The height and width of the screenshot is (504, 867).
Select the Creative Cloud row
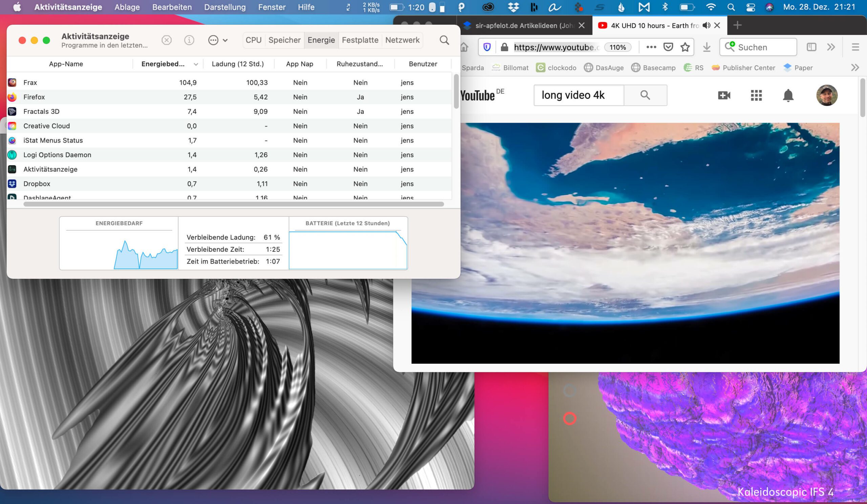229,126
